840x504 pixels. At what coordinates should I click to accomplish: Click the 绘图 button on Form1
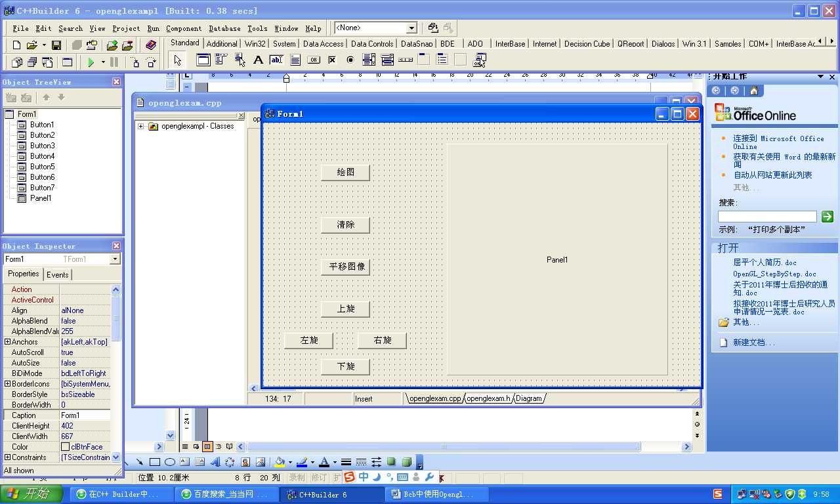[346, 173]
